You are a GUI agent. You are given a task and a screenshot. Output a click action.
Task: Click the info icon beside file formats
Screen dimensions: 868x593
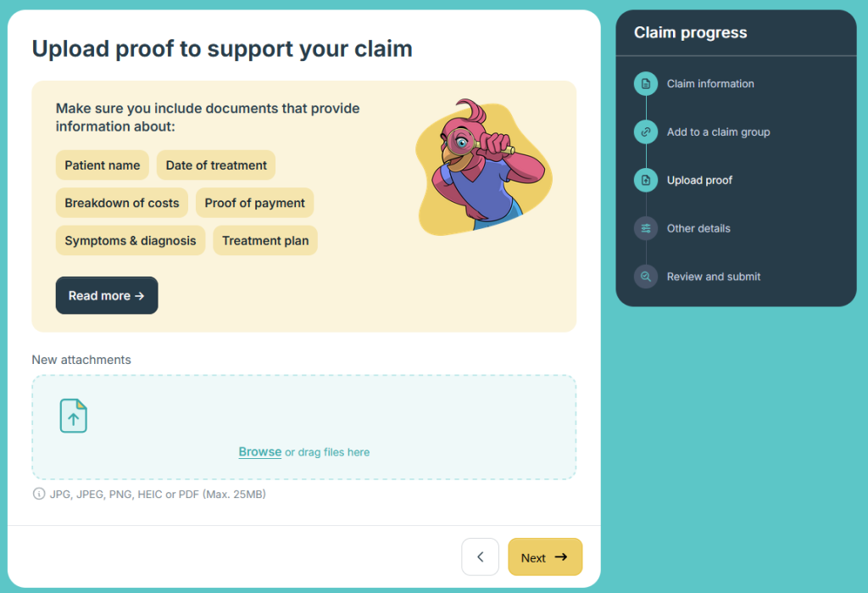(38, 494)
